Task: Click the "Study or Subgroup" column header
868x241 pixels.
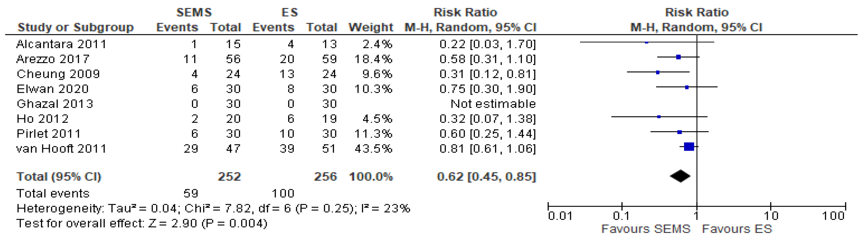Action: (x=76, y=27)
